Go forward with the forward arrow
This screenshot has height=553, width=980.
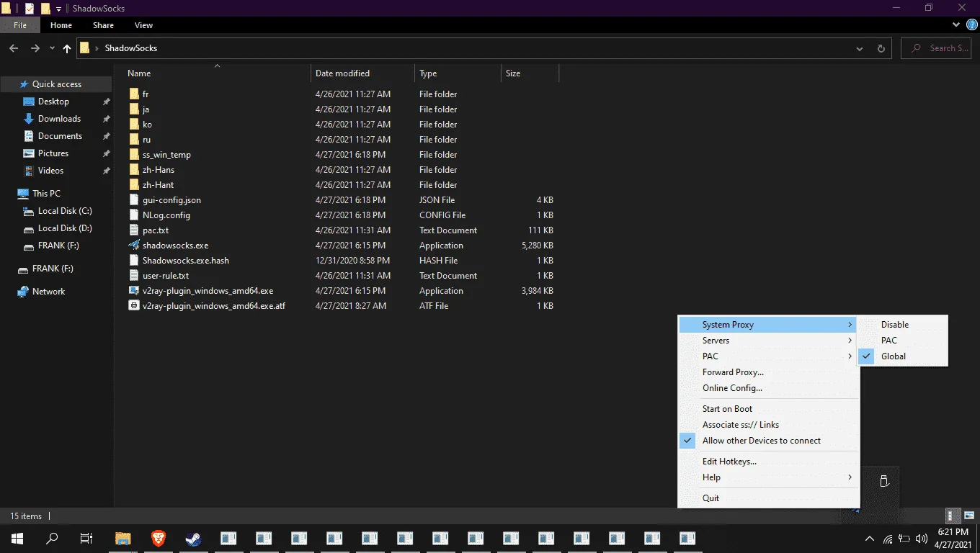click(x=35, y=48)
